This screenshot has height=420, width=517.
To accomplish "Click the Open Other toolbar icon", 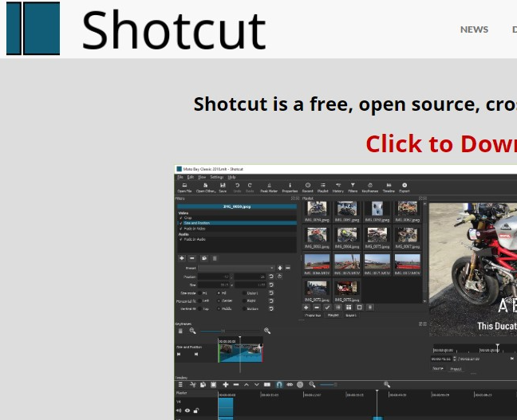I will pyautogui.click(x=205, y=187).
